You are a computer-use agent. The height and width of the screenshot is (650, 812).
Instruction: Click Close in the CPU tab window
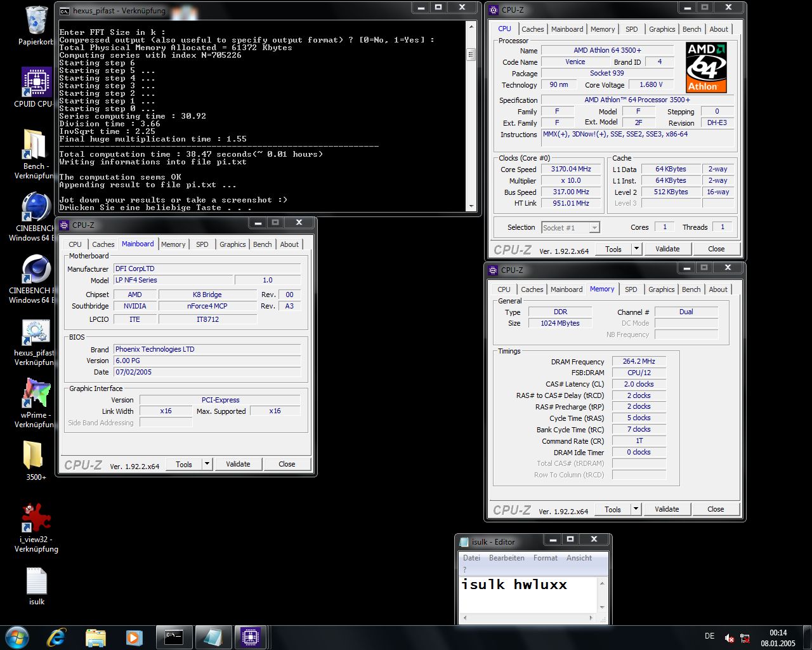point(716,249)
